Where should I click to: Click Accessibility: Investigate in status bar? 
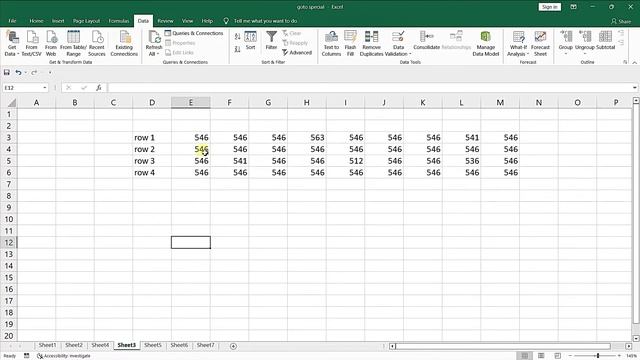pyautogui.click(x=64, y=356)
